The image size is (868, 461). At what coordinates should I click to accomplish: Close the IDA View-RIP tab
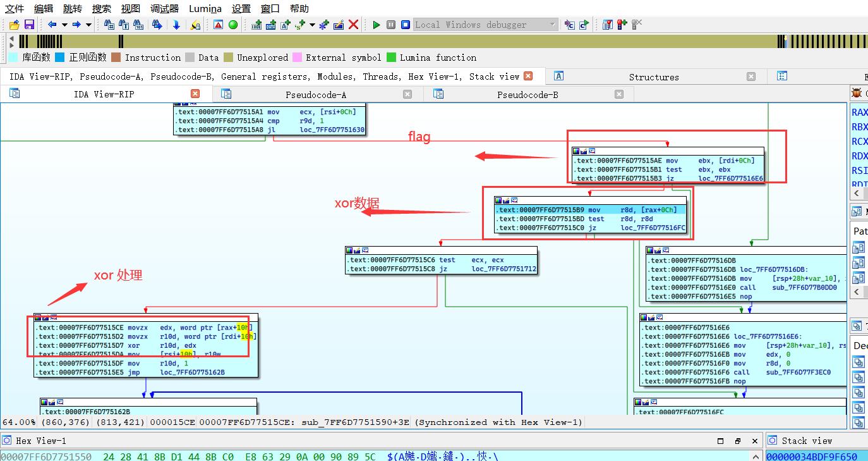click(195, 94)
